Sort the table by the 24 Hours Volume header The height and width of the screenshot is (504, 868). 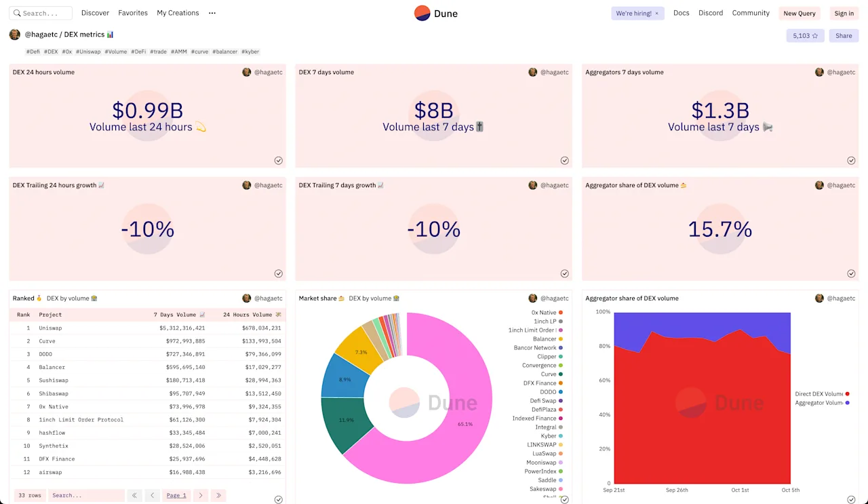pos(252,315)
